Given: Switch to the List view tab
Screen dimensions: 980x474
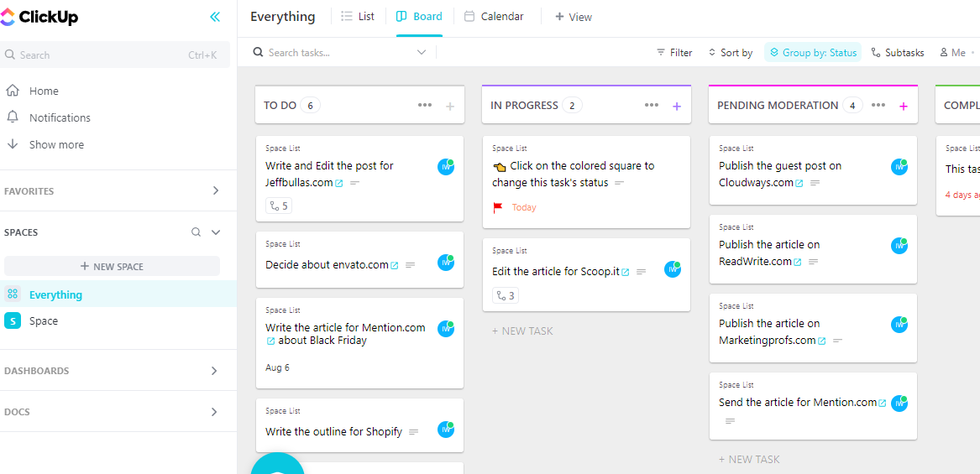Looking at the screenshot, I should (x=358, y=17).
